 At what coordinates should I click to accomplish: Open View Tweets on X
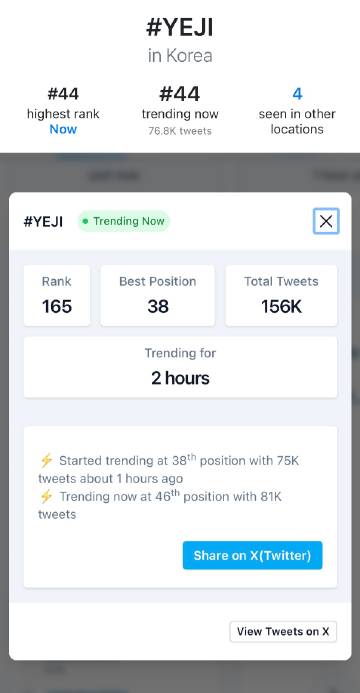283,631
